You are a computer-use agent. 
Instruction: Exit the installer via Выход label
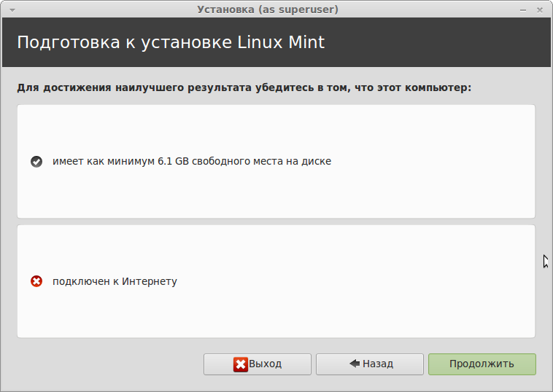tap(266, 364)
